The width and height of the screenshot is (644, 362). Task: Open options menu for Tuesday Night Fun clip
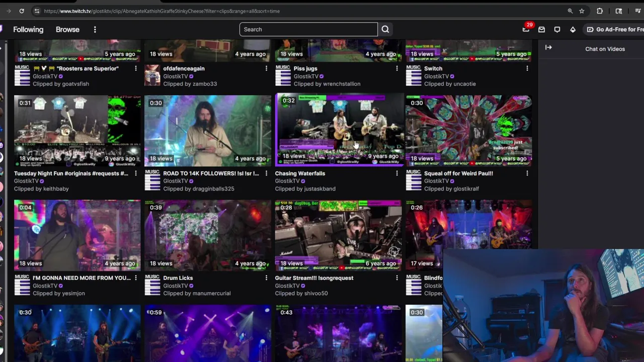click(x=136, y=173)
